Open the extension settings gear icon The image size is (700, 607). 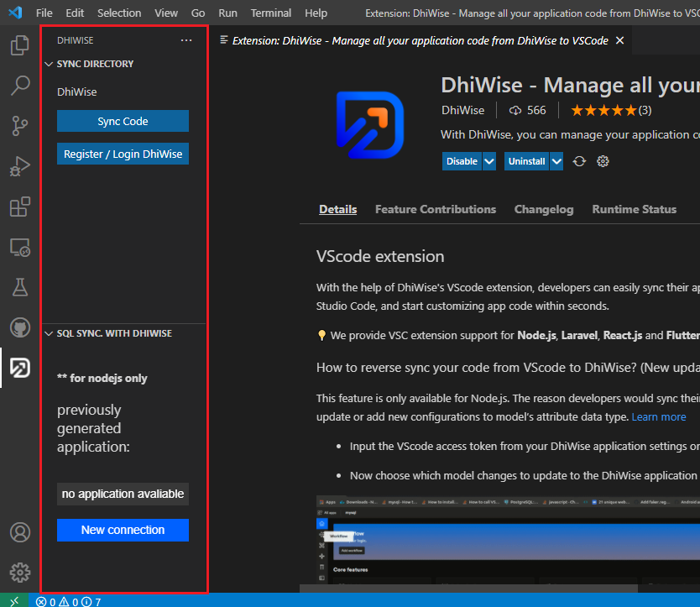(603, 161)
